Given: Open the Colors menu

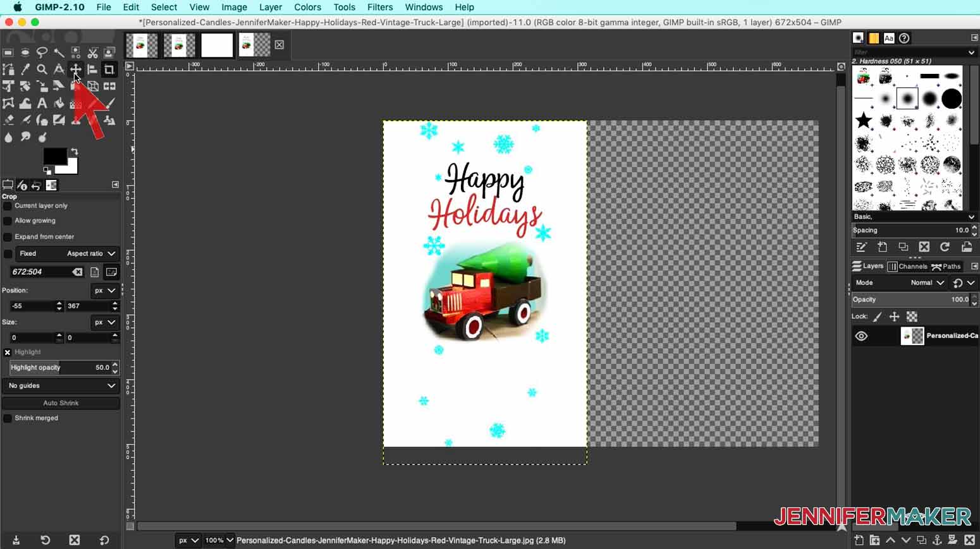Looking at the screenshot, I should point(307,7).
